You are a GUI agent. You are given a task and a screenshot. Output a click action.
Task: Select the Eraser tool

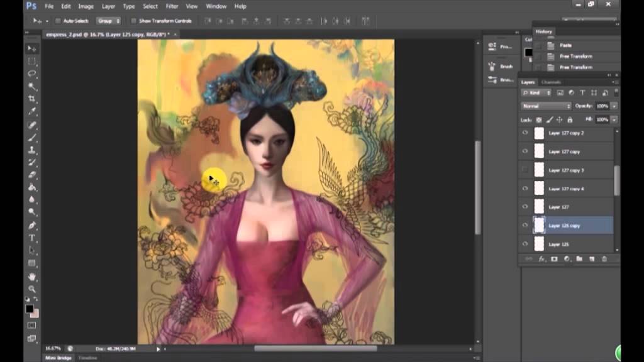(32, 175)
